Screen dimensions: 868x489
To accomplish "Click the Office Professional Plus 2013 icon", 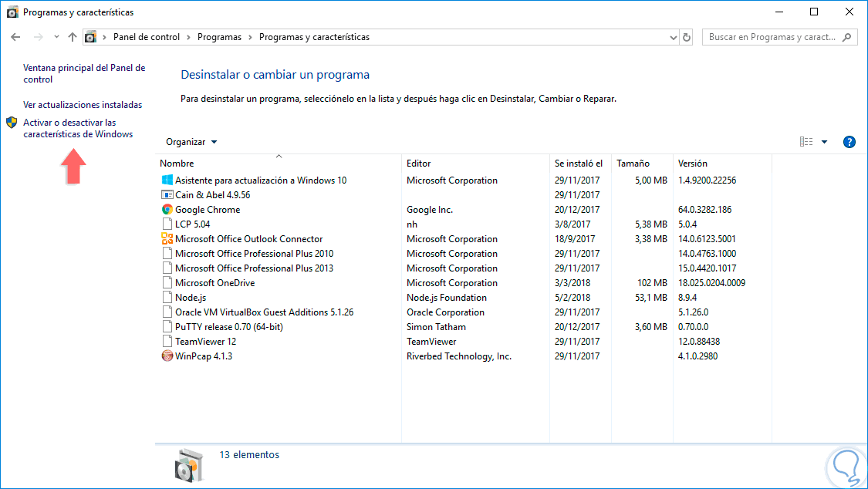I will 167,268.
